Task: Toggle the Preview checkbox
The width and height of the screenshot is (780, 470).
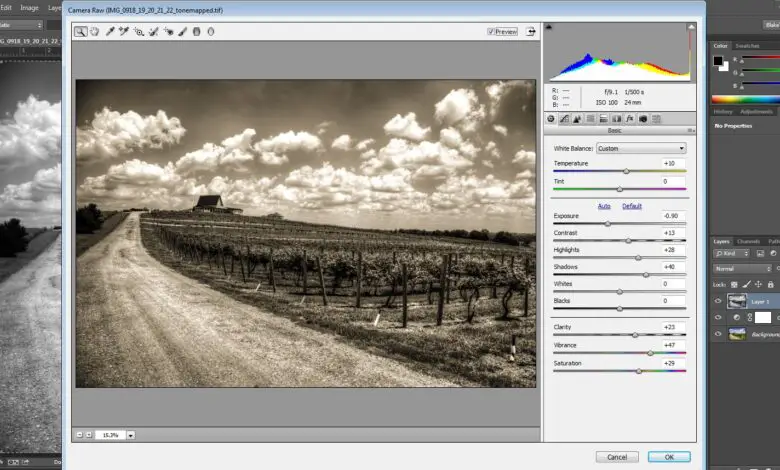Action: click(x=491, y=32)
